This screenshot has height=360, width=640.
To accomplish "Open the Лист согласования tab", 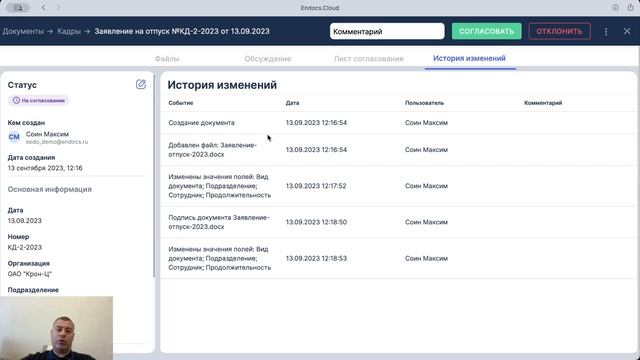I will click(x=369, y=59).
